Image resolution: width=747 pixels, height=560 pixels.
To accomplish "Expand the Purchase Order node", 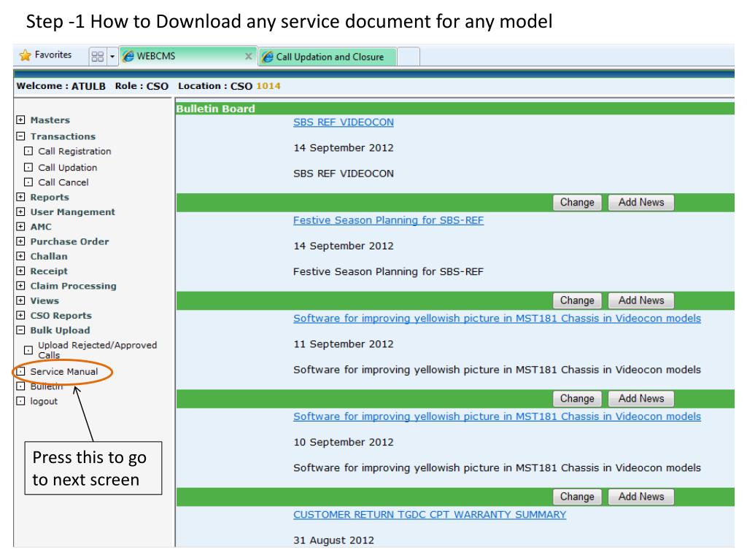I will (x=20, y=241).
